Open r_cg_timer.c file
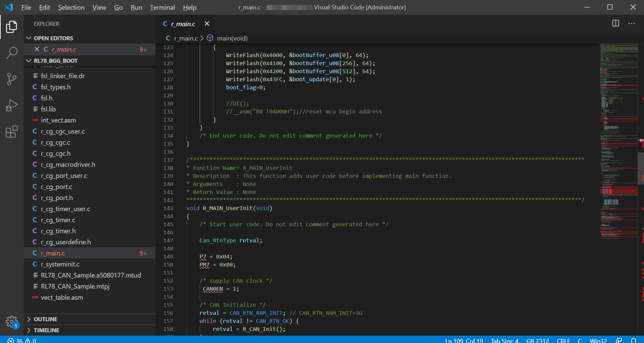This screenshot has height=343, width=644. (x=90, y=220)
